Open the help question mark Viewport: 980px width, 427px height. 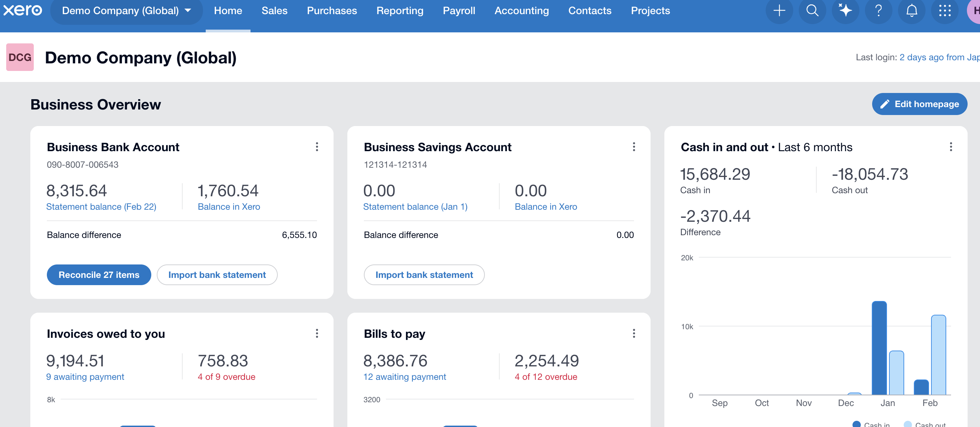(878, 10)
